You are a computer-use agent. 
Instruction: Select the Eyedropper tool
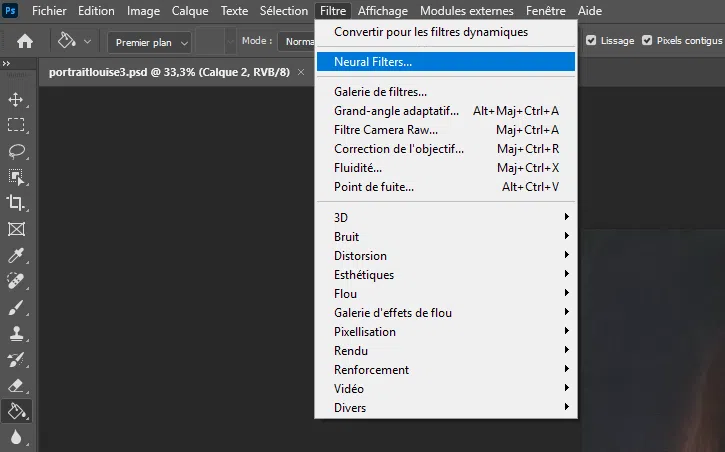(x=16, y=255)
